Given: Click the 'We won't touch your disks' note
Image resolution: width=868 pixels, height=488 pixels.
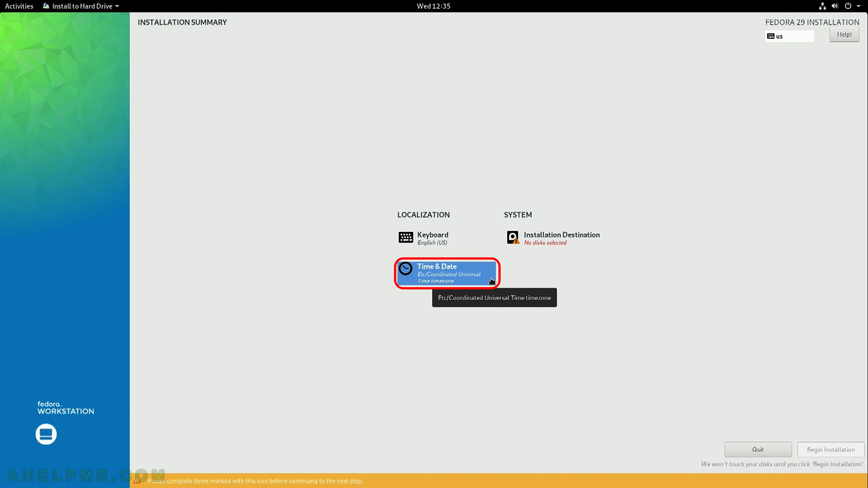Looking at the screenshot, I should pos(783,464).
